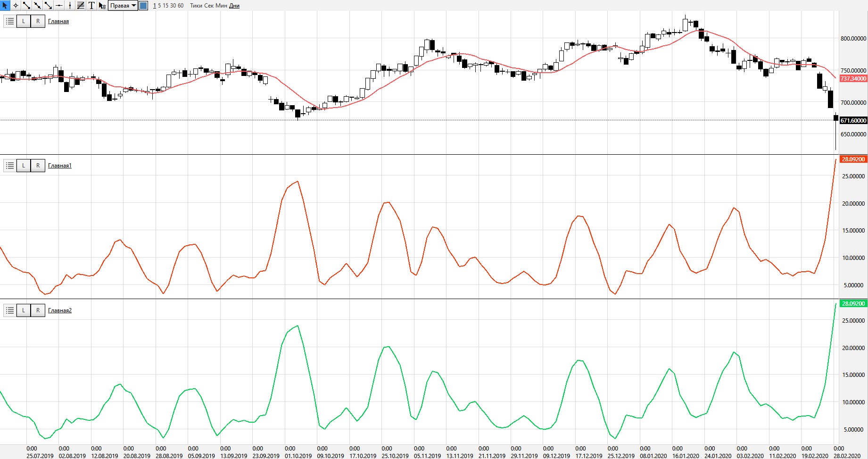Toggle right axis R in Главная panel
The height and width of the screenshot is (459, 868).
pyautogui.click(x=38, y=21)
